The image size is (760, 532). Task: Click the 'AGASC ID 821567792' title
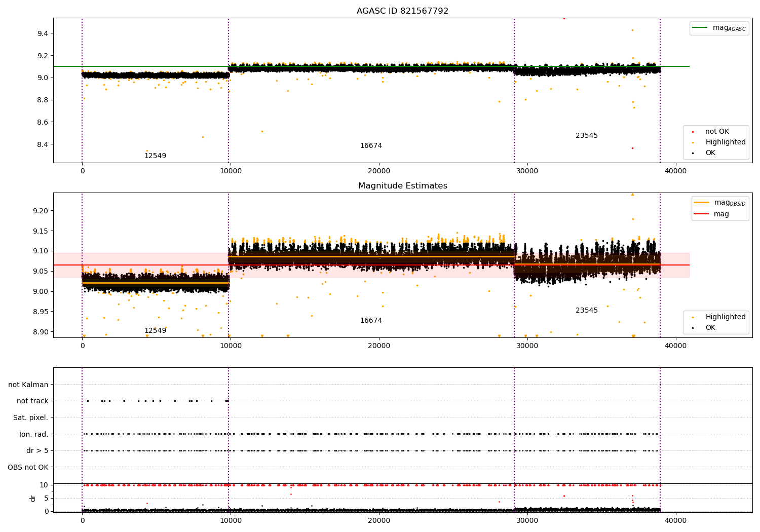click(403, 11)
